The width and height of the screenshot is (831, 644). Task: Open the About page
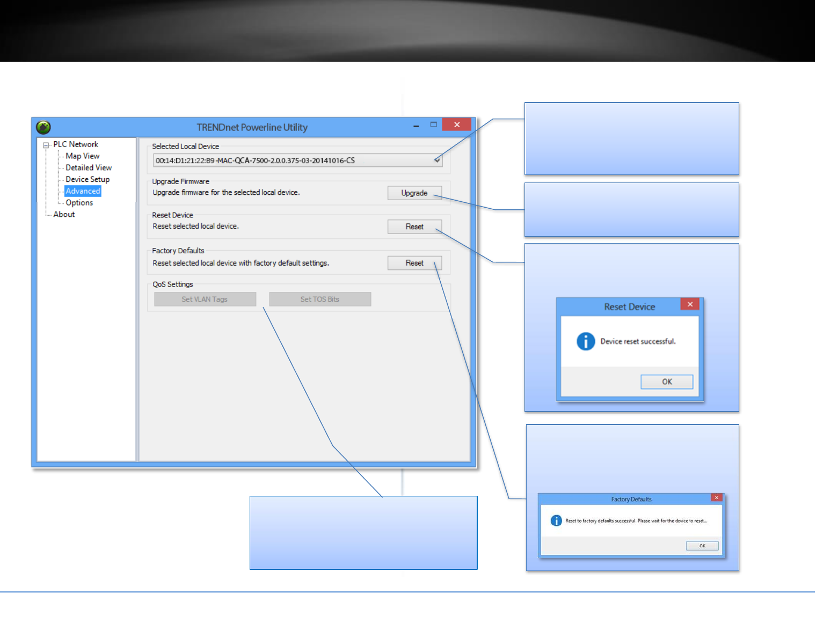click(64, 214)
